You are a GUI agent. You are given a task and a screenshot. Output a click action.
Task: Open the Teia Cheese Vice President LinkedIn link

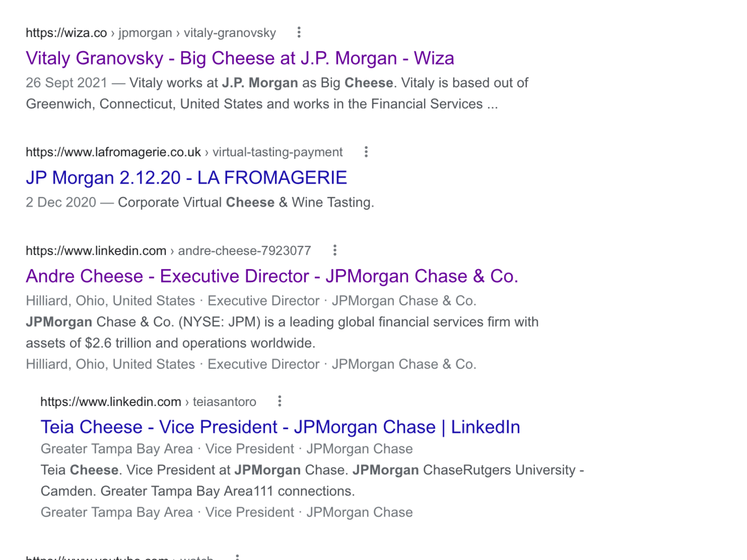280,427
